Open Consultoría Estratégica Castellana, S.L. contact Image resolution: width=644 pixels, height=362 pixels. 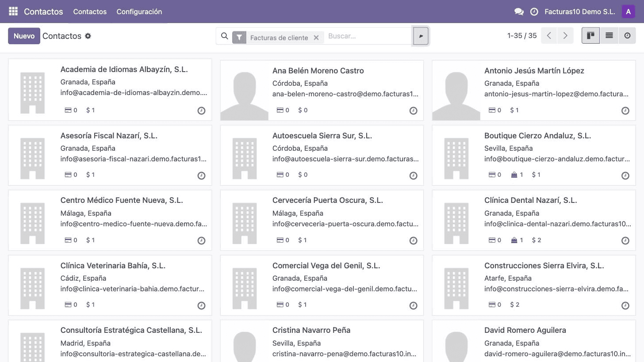click(x=110, y=341)
